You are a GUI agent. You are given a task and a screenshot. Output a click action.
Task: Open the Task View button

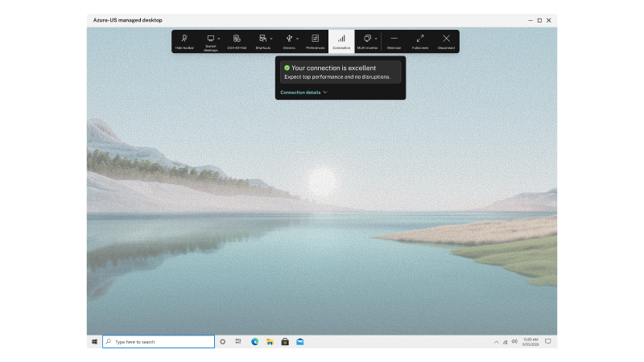coord(238,342)
